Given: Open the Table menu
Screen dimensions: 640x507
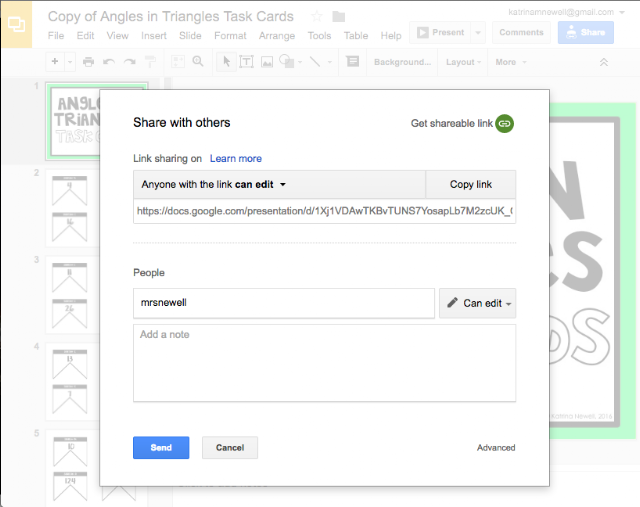Looking at the screenshot, I should (356, 36).
